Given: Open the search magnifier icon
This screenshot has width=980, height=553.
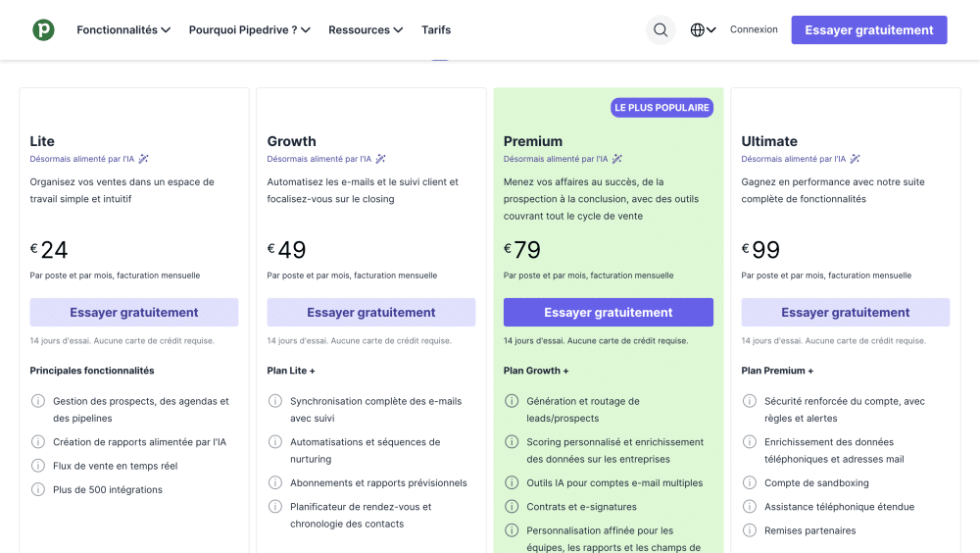Looking at the screenshot, I should pyautogui.click(x=660, y=30).
